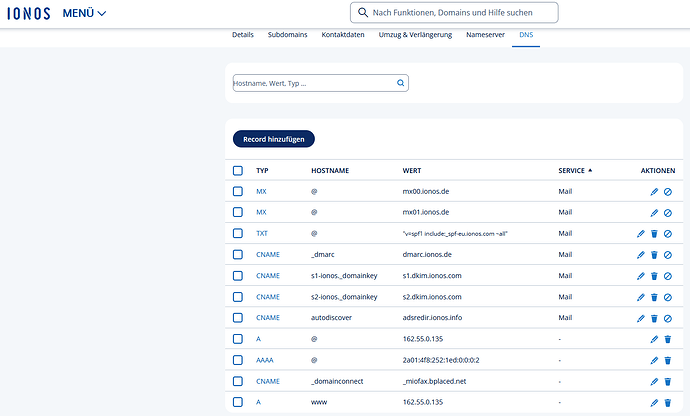Disable the mx01.ionos.de MX record
This screenshot has height=416, width=690.
(x=667, y=212)
